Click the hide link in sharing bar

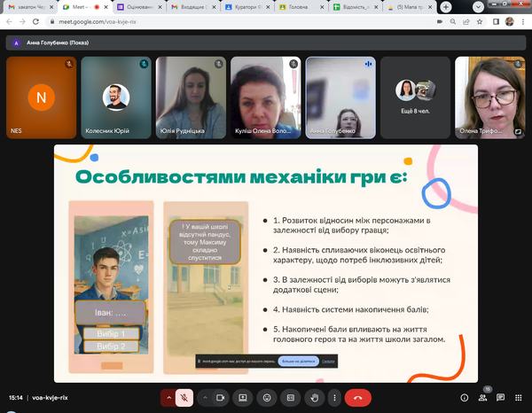(328, 362)
